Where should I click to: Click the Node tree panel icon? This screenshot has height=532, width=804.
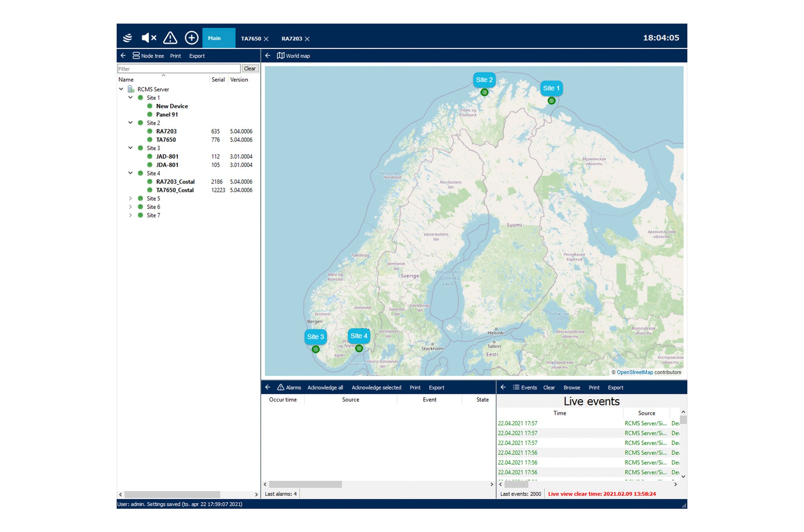(x=136, y=56)
